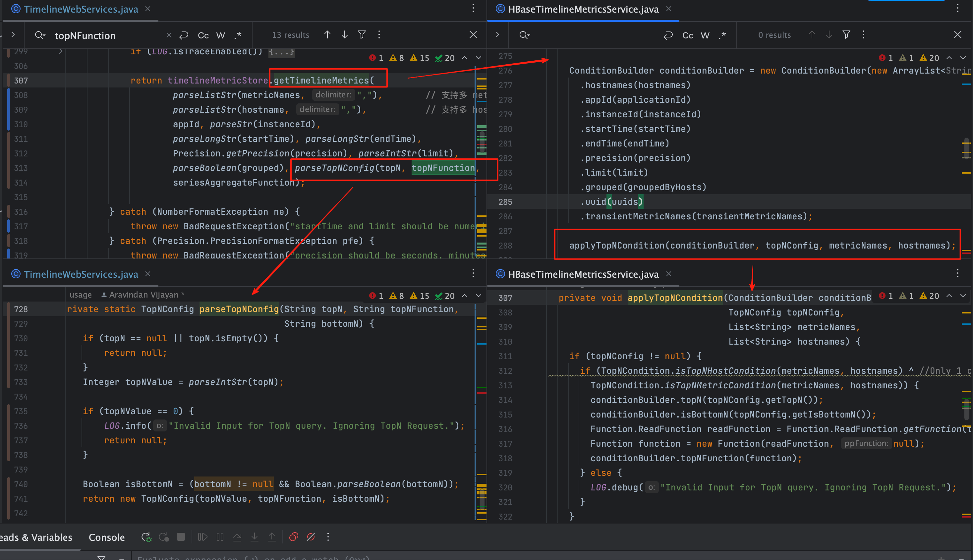The width and height of the screenshot is (973, 560).
Task: Expand folded code block at line 299
Action: (x=60, y=51)
